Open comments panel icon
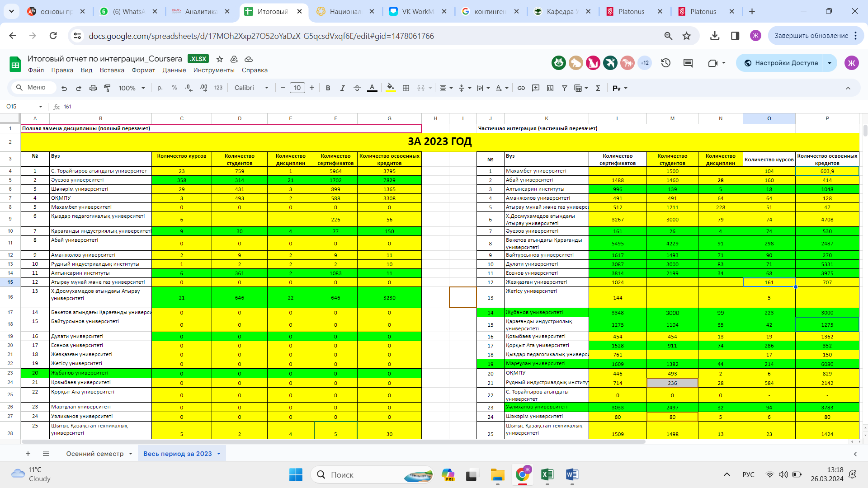Image resolution: width=868 pixels, height=488 pixels. [x=688, y=63]
